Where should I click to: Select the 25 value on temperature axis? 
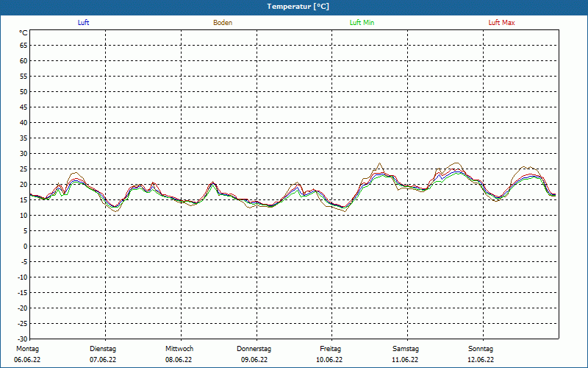click(24, 169)
